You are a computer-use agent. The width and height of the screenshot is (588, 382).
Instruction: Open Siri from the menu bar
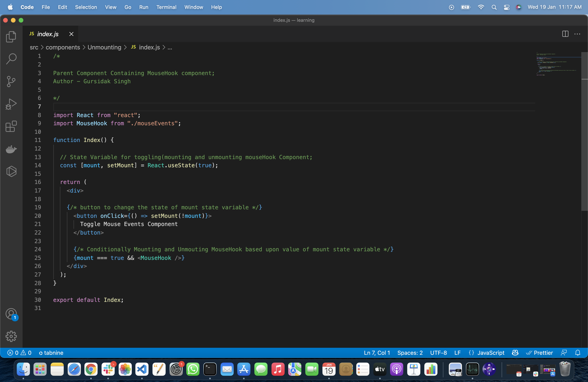[x=519, y=7]
